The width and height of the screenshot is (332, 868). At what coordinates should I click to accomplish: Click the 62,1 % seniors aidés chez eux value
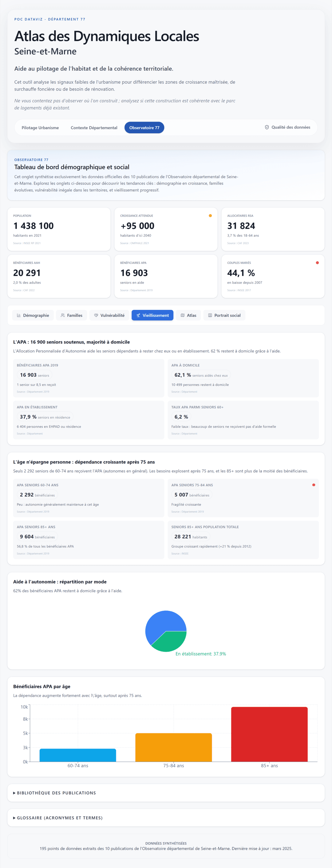(x=201, y=375)
